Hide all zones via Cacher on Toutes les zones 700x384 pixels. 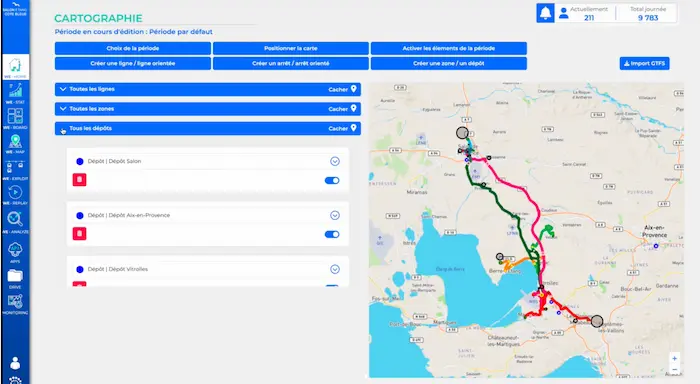pos(338,109)
